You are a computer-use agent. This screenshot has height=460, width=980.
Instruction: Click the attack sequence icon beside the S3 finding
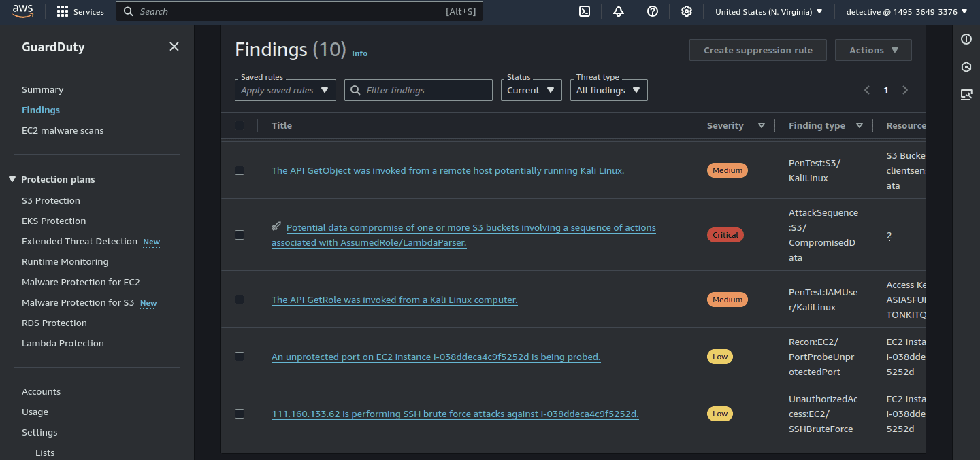[x=276, y=226]
